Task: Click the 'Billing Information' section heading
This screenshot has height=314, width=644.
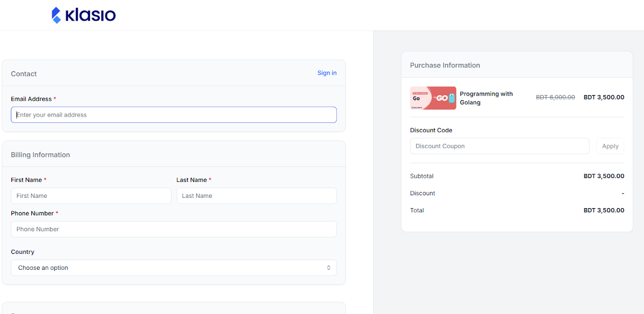Action: point(41,155)
